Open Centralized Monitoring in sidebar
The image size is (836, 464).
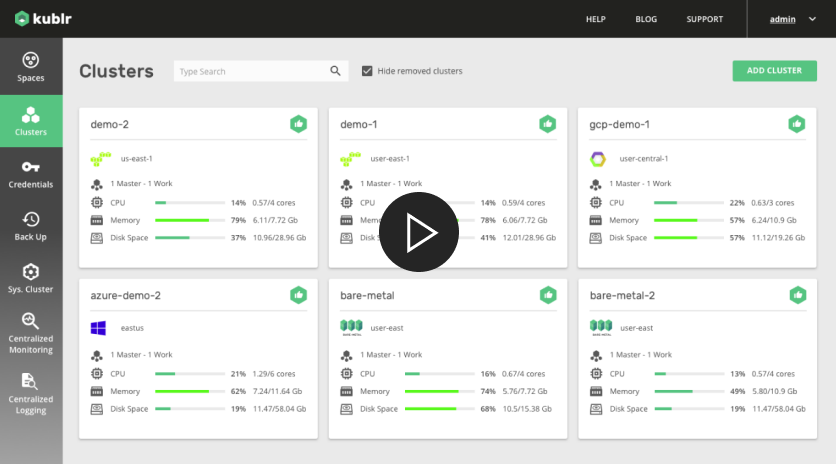tap(31, 334)
